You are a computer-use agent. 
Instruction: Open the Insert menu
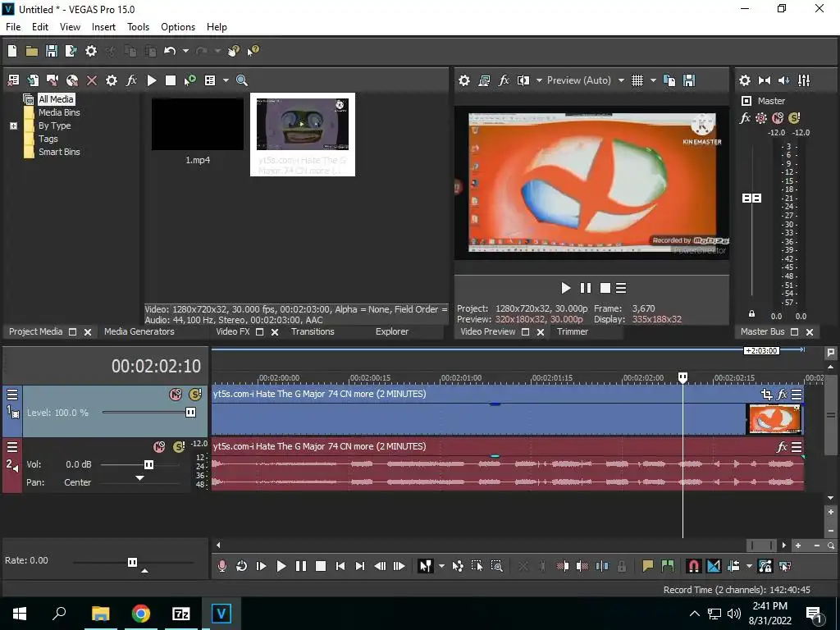[x=103, y=27]
